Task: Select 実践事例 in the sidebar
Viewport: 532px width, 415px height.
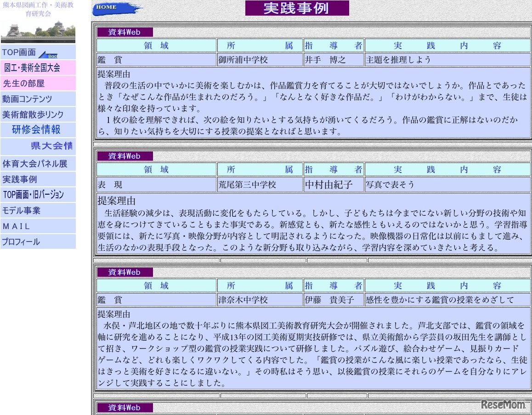Action: (18, 179)
